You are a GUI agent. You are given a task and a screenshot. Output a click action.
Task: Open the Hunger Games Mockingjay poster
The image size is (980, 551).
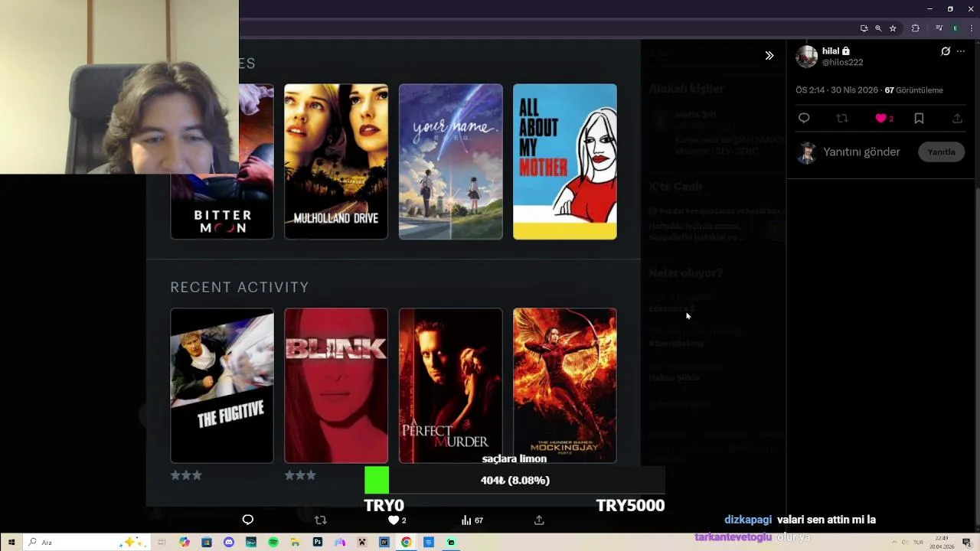tap(565, 386)
